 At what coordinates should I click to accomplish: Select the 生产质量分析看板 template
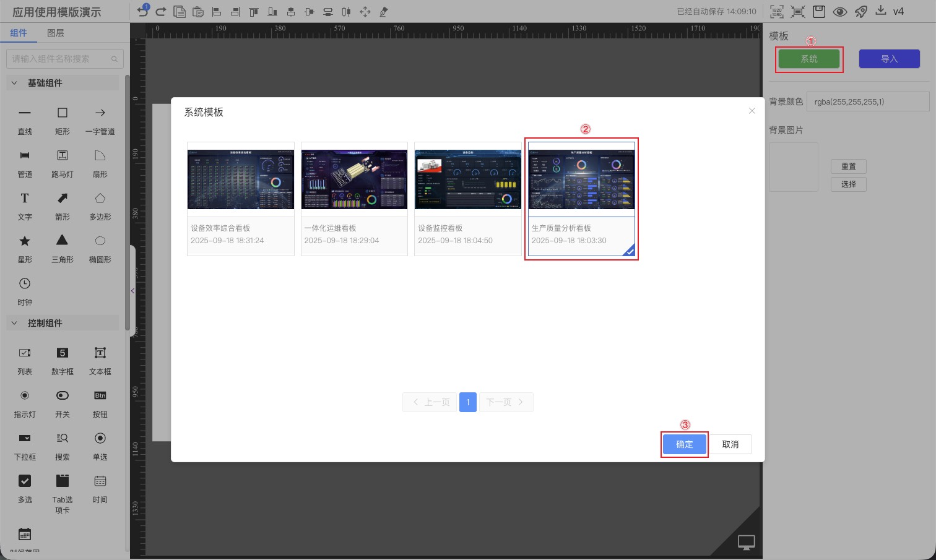point(581,199)
